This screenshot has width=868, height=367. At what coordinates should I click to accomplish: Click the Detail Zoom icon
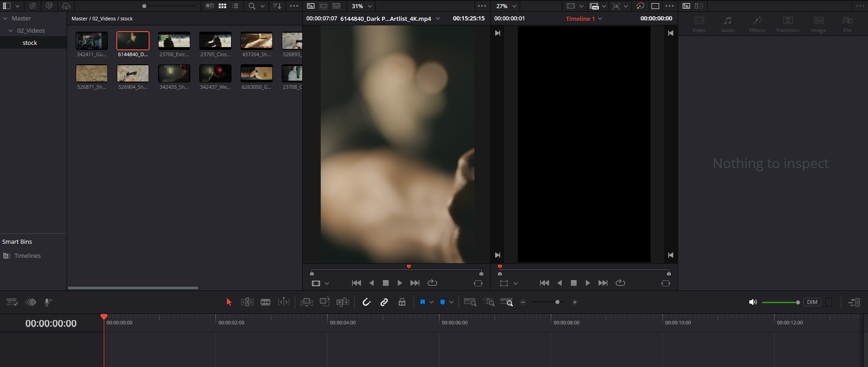[488, 302]
